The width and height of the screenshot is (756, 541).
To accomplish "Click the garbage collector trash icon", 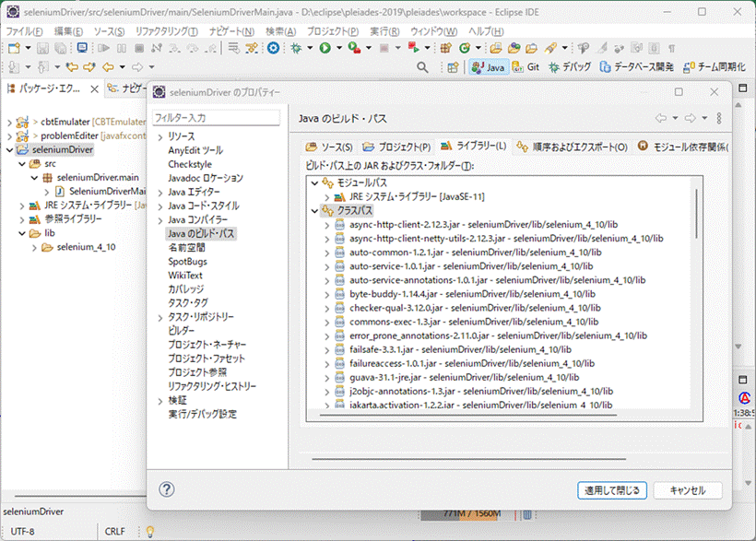I will coord(527,514).
